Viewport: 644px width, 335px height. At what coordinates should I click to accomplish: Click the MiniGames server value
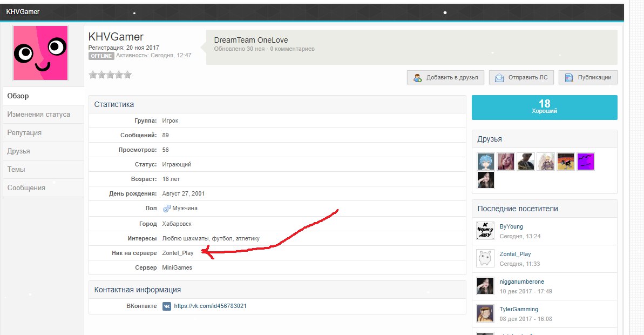177,267
